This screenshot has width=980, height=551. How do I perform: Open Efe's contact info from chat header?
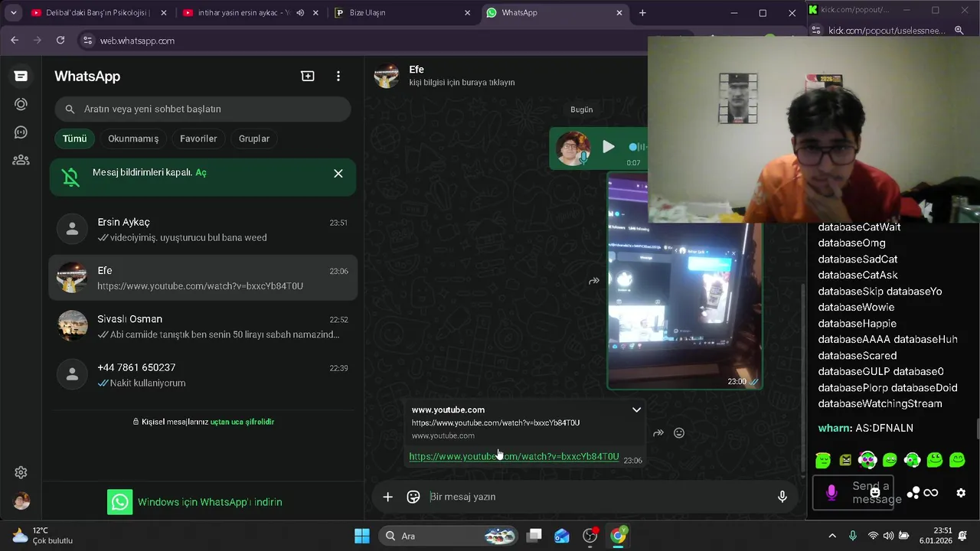coord(462,76)
